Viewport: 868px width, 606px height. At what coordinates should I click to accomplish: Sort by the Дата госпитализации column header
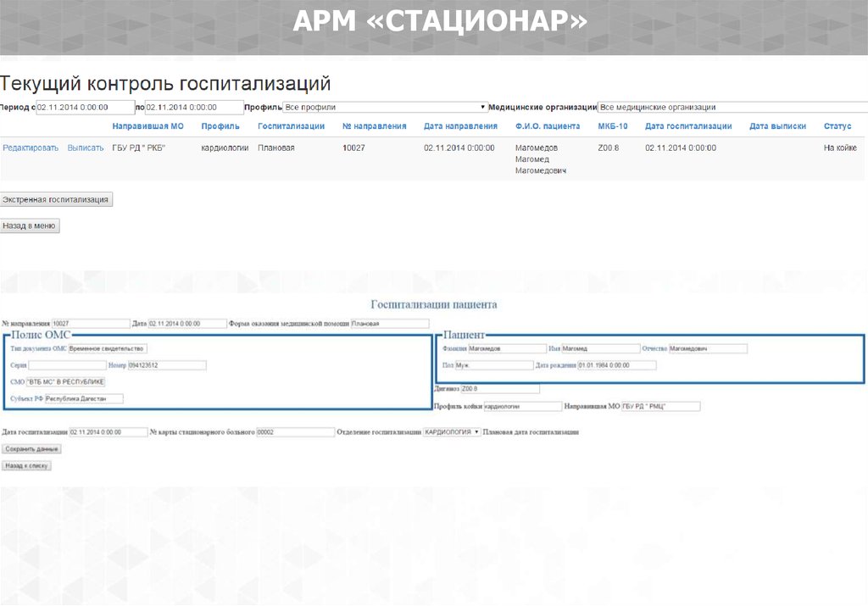pos(687,126)
